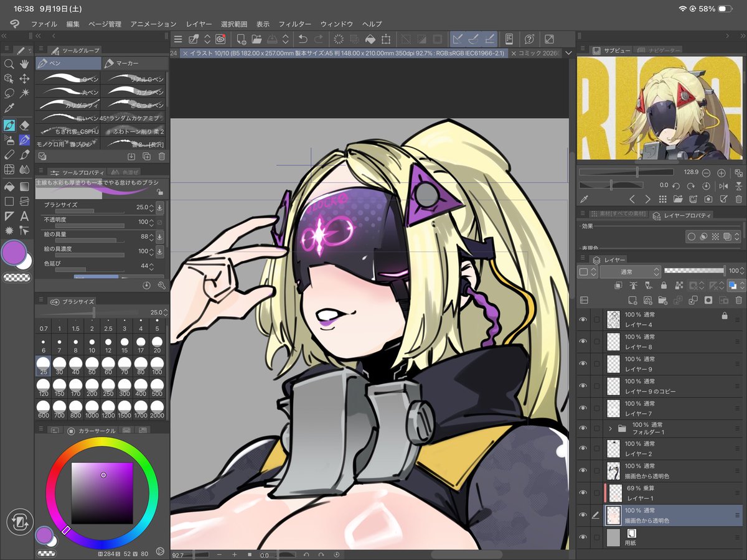Viewport: 747px width, 560px height.
Task: Toggle visibility of レイヤー 8
Action: [583, 342]
